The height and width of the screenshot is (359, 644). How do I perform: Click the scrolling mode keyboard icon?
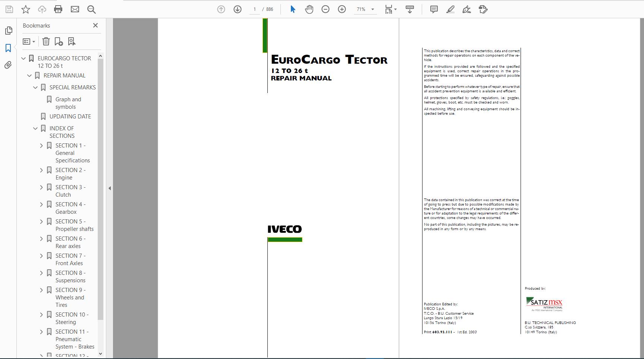(x=410, y=9)
